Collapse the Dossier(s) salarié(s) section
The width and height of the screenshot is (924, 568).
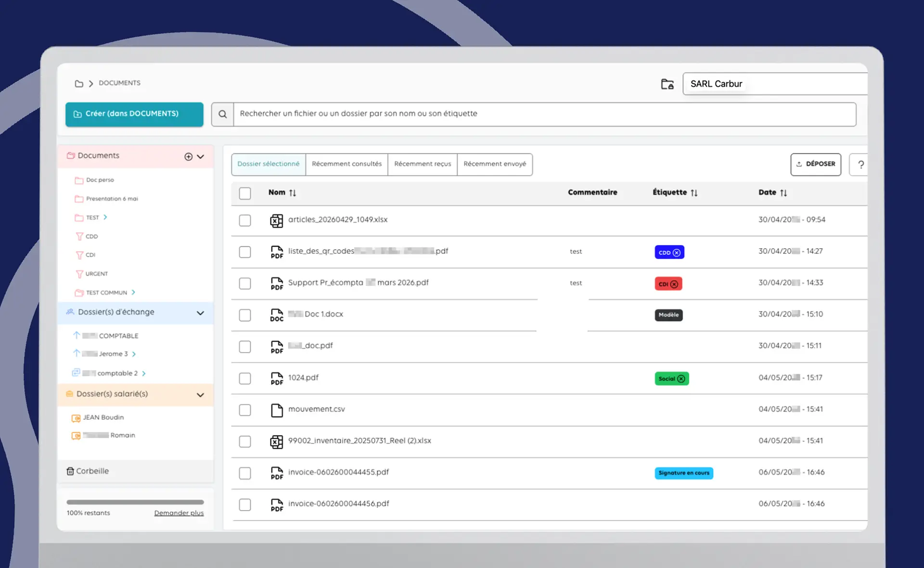[x=200, y=395]
